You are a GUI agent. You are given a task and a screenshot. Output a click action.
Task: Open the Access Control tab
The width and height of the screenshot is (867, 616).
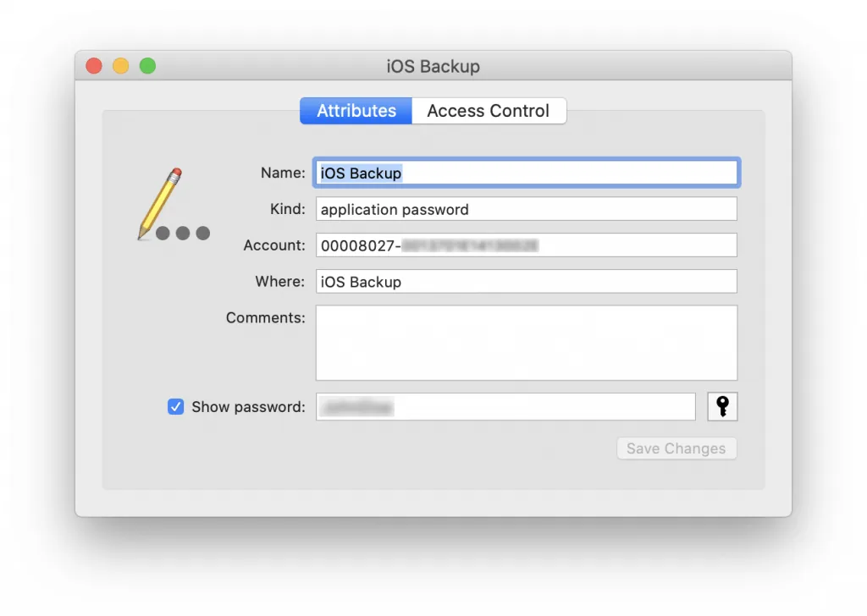coord(488,111)
